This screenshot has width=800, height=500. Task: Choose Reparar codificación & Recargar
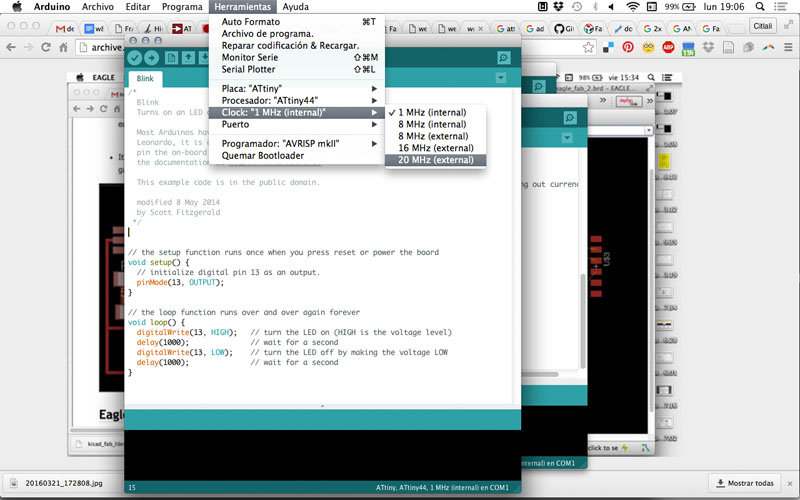296,45
